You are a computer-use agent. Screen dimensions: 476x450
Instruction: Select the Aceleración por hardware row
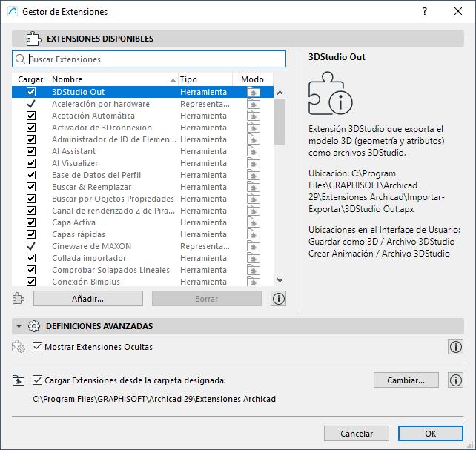click(142, 104)
